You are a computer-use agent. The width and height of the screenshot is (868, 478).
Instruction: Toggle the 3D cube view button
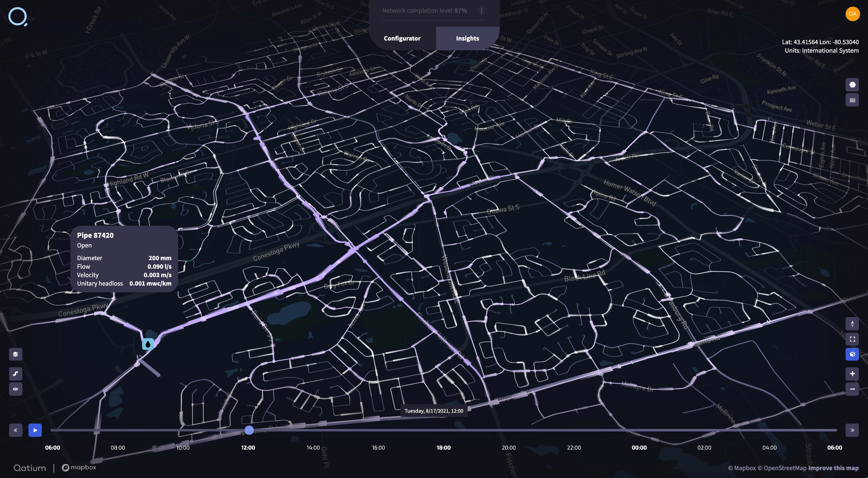(852, 355)
